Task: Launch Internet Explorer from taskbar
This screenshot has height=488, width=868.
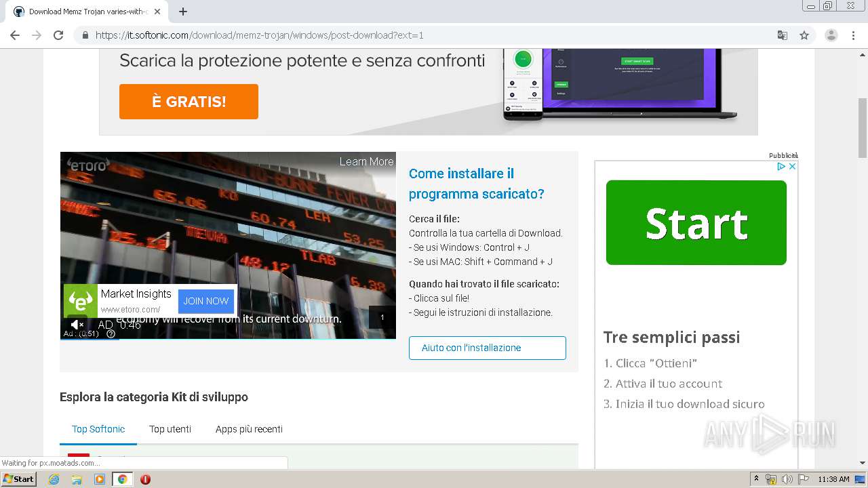Action: [x=54, y=479]
